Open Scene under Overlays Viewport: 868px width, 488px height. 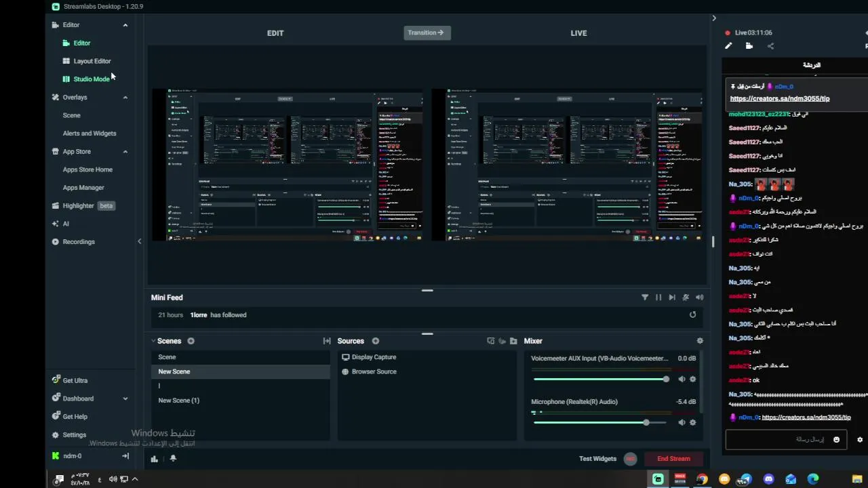click(x=71, y=115)
